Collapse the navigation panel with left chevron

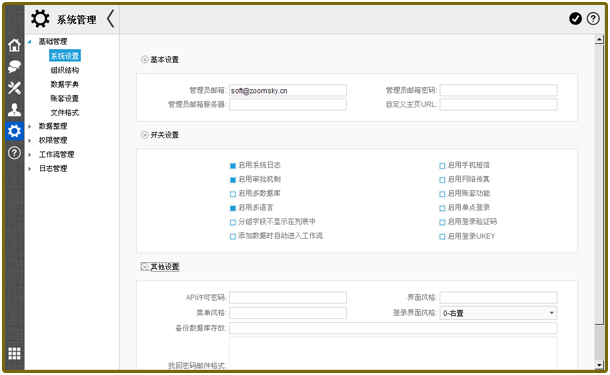(111, 19)
